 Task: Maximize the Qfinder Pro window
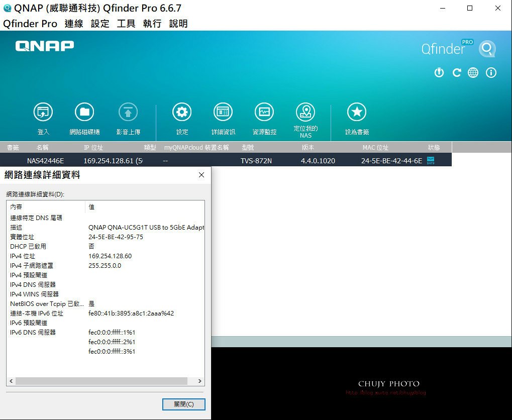pos(470,8)
